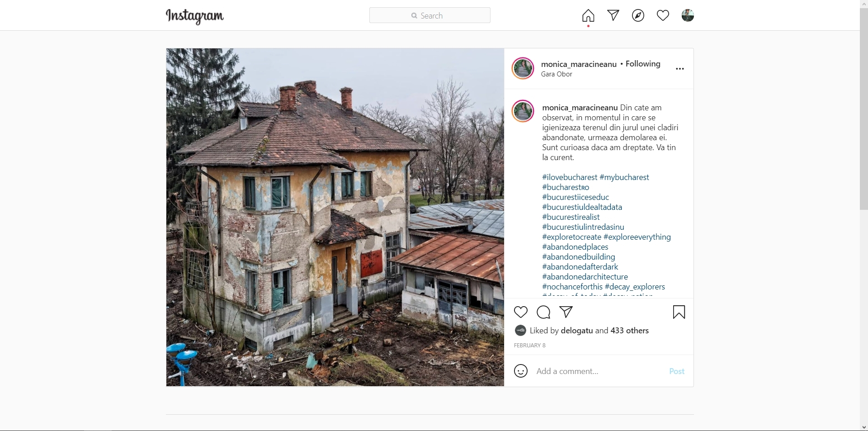
Task: Share post via paper plane icon below caption
Action: 566,312
